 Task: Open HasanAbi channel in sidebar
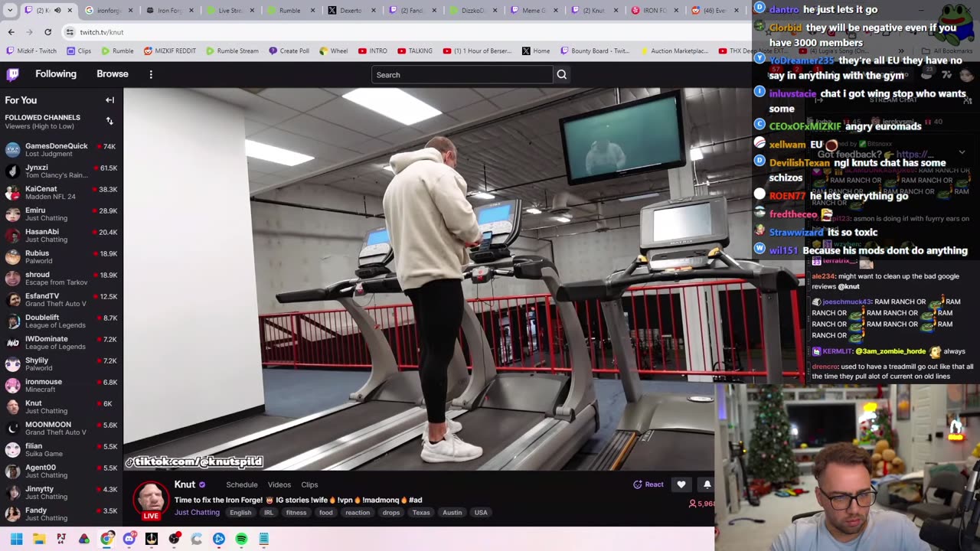pos(60,236)
